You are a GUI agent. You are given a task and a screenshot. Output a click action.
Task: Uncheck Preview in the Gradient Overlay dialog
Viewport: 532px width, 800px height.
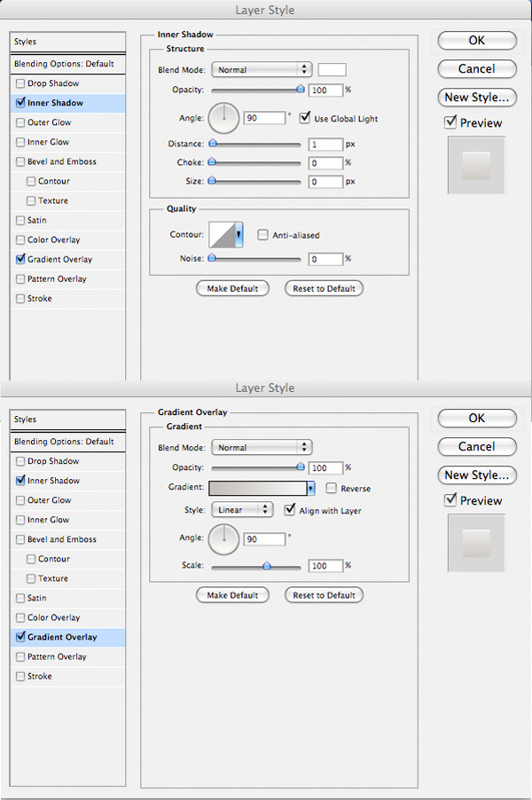click(x=450, y=499)
